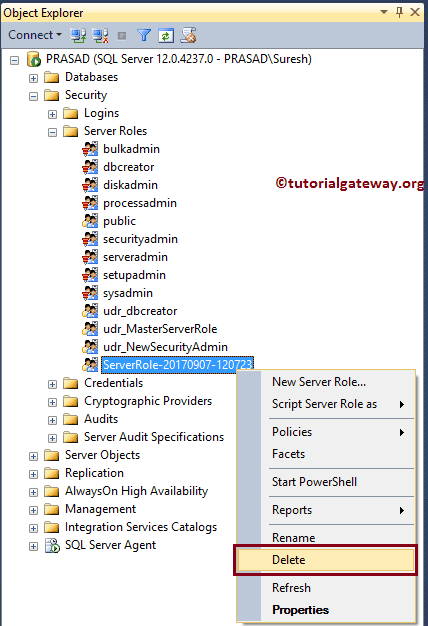The height and width of the screenshot is (626, 428).
Task: Expand the Credentials node
Action: (x=52, y=384)
